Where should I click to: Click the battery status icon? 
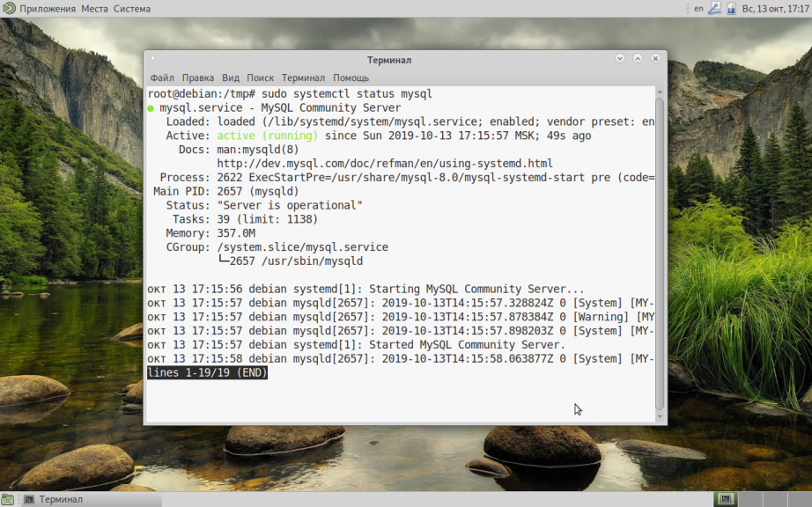pos(731,8)
